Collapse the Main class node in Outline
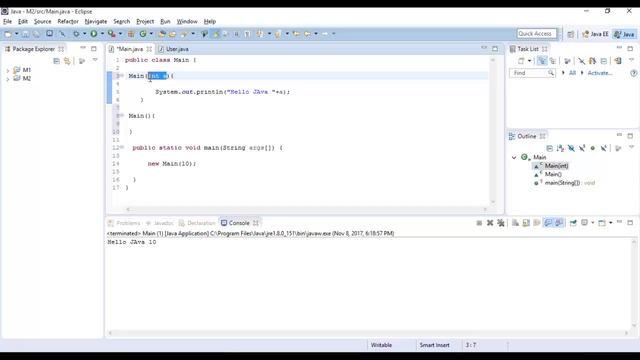 coord(514,158)
